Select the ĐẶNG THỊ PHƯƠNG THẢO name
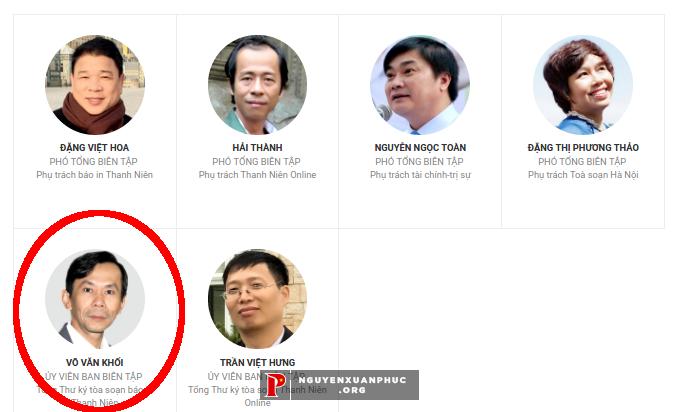 click(x=583, y=147)
